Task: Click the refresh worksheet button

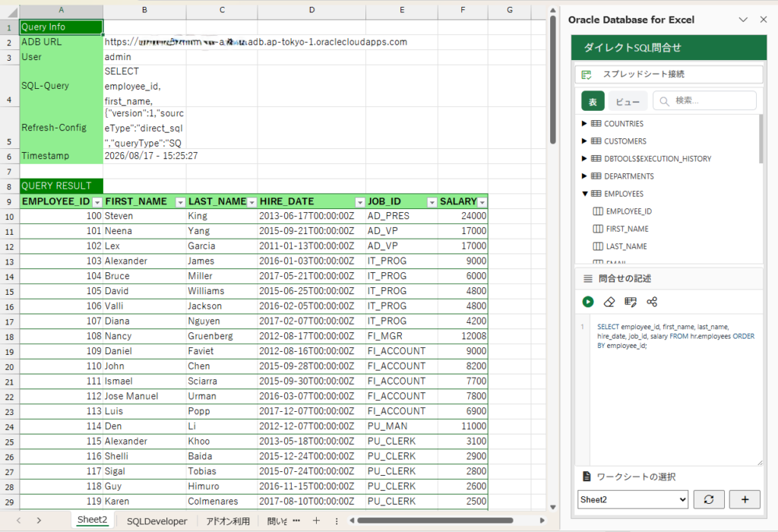Action: [x=709, y=500]
